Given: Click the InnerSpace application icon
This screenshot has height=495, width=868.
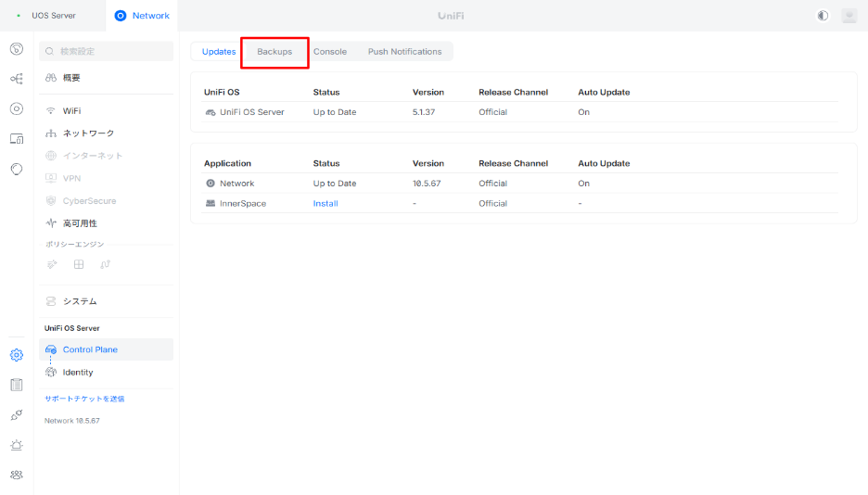Looking at the screenshot, I should 211,204.
